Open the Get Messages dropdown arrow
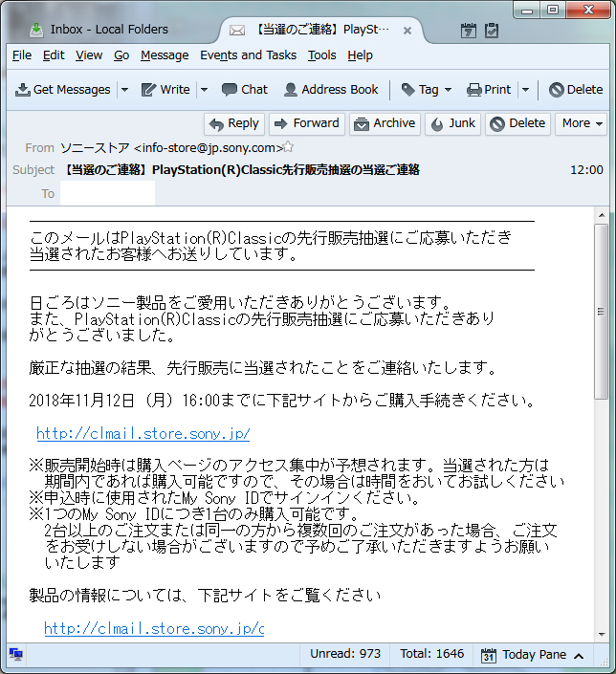The image size is (616, 674). (124, 90)
